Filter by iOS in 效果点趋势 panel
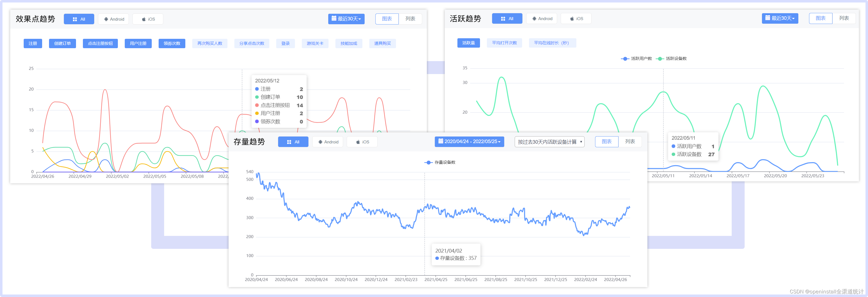The width and height of the screenshot is (868, 297). click(x=148, y=19)
